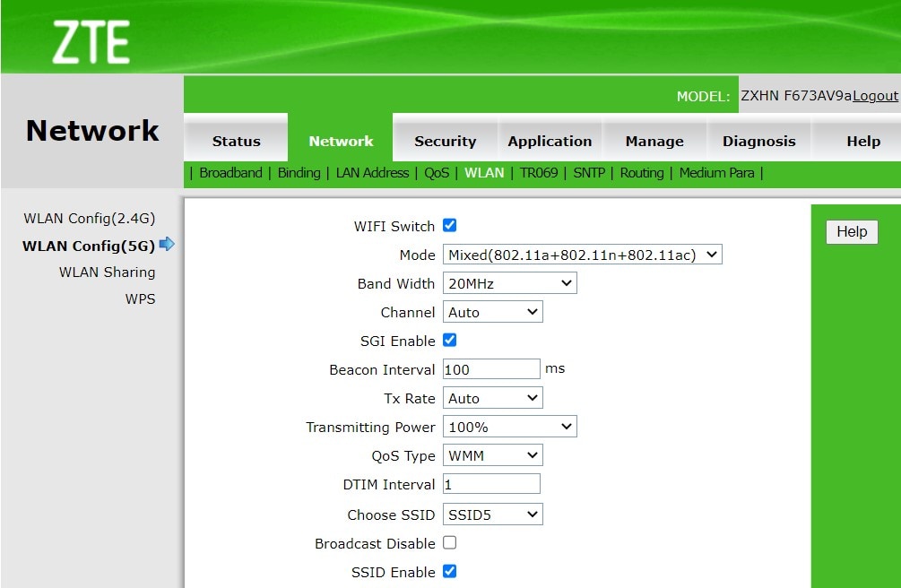Open WLAN Sharing in sidebar

107,272
